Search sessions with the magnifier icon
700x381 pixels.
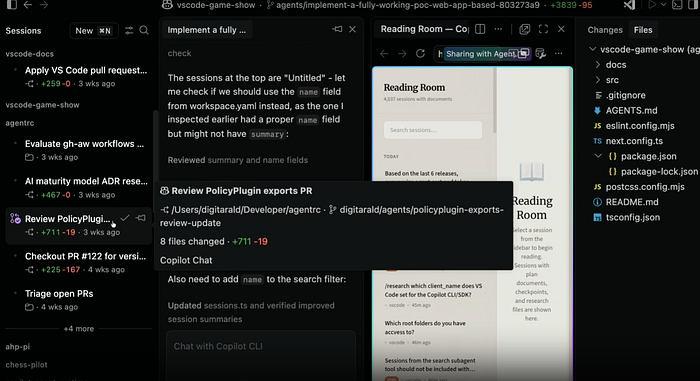click(144, 30)
